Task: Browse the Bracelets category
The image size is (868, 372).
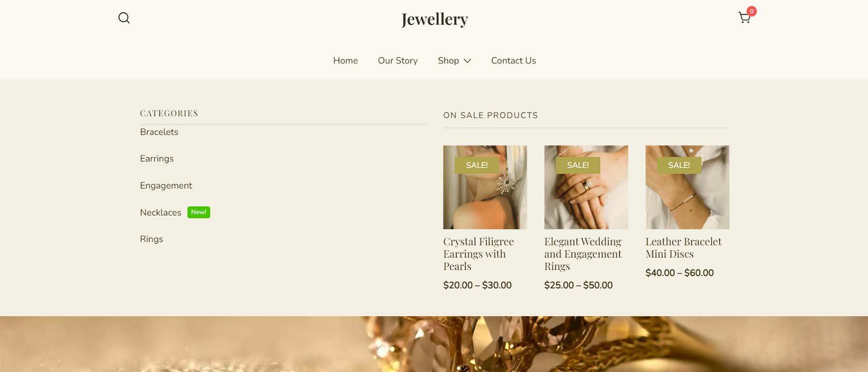Action: point(159,132)
